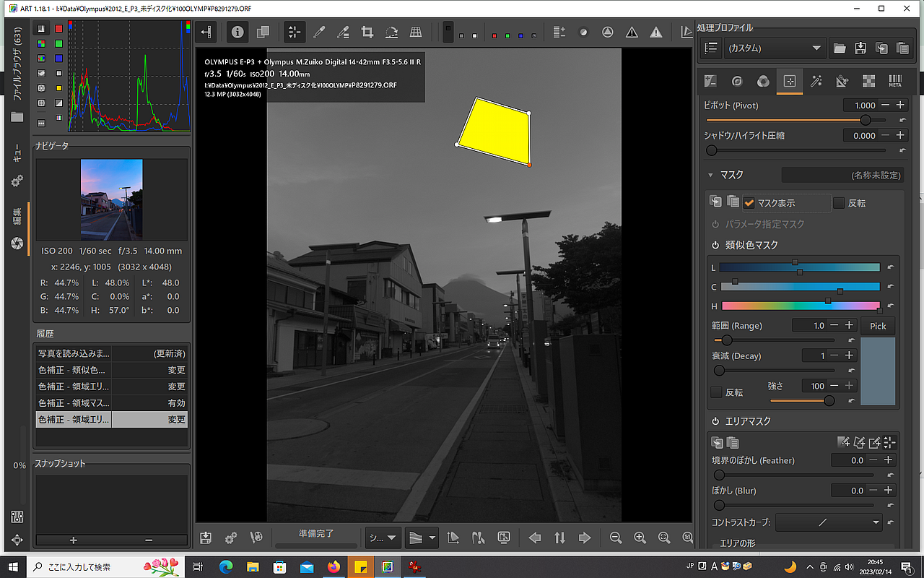The image size is (924, 578).
Task: Select the perspective correction tool
Action: (416, 32)
